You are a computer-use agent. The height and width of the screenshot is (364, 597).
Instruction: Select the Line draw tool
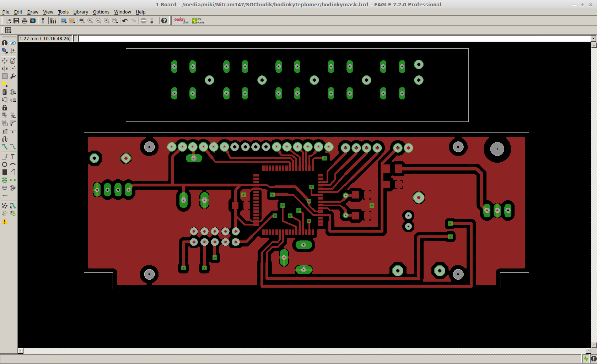[x=5, y=157]
